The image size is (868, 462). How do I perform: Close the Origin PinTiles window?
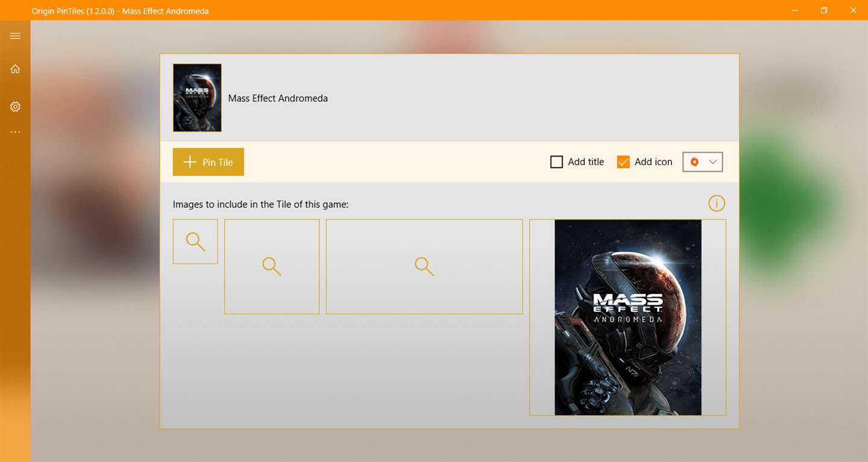[853, 10]
